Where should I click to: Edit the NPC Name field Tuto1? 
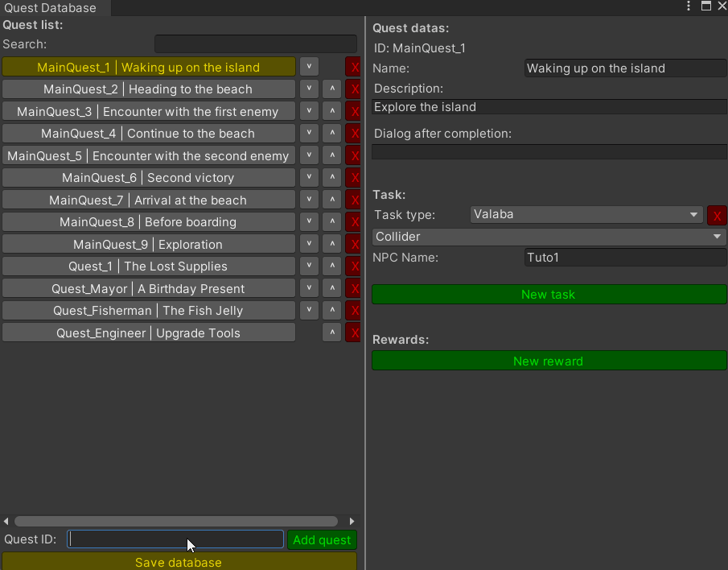(x=625, y=258)
